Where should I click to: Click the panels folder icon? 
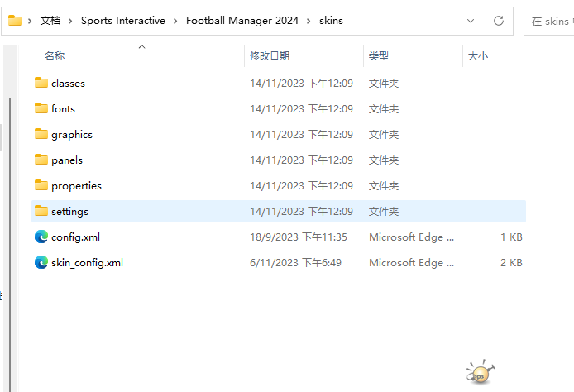(x=41, y=160)
